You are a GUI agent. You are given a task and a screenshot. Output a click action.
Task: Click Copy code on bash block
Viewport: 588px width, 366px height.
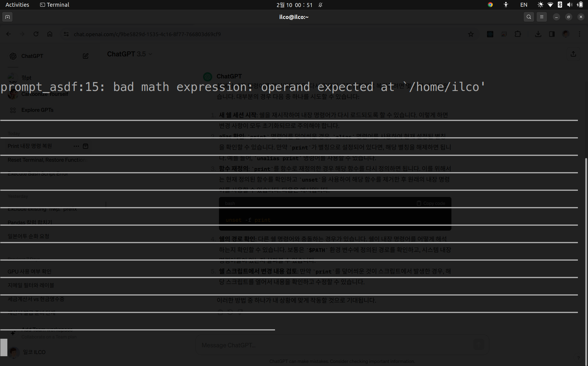[x=431, y=203]
